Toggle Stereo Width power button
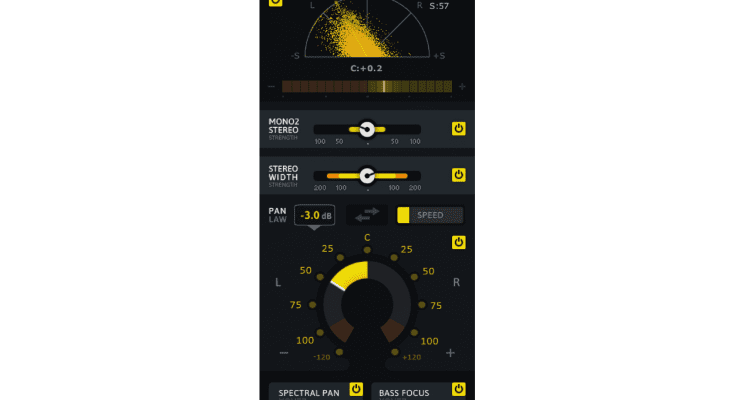Image resolution: width=735 pixels, height=400 pixels. tap(458, 175)
